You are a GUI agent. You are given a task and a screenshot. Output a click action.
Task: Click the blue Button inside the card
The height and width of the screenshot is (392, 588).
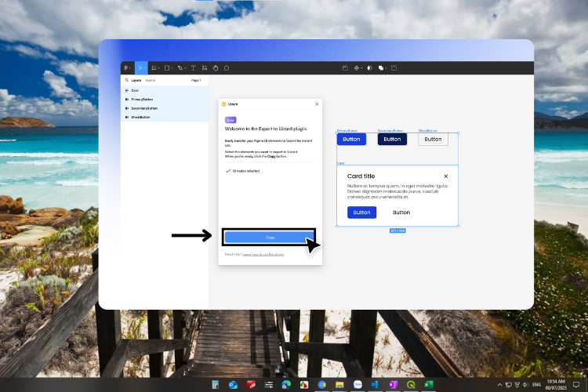pos(362,212)
